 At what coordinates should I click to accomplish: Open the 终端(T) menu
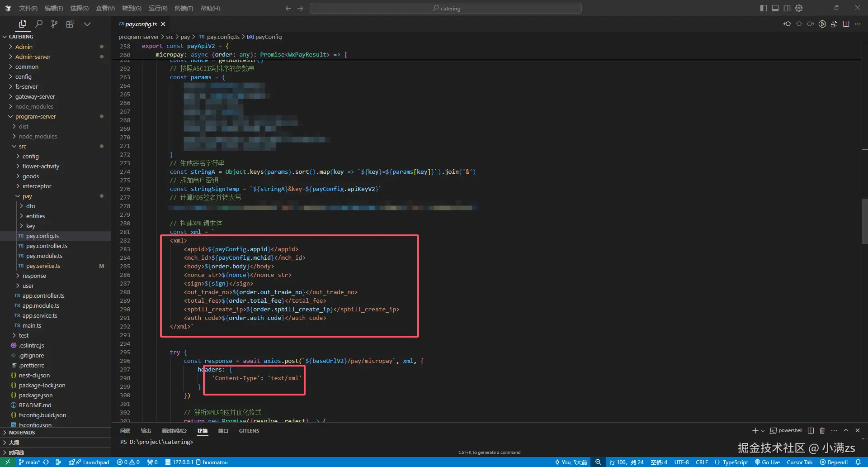tap(184, 8)
